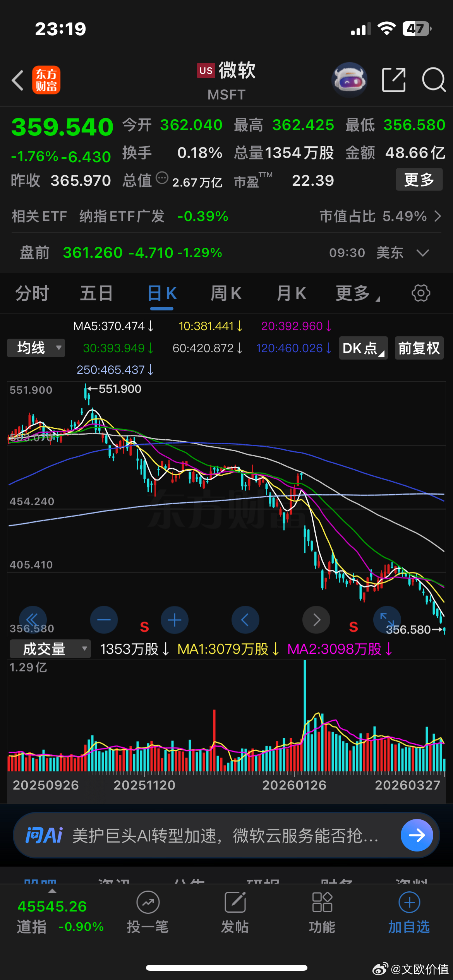Tap the 更多 quote details button
This screenshot has height=980, width=453.
tap(419, 180)
